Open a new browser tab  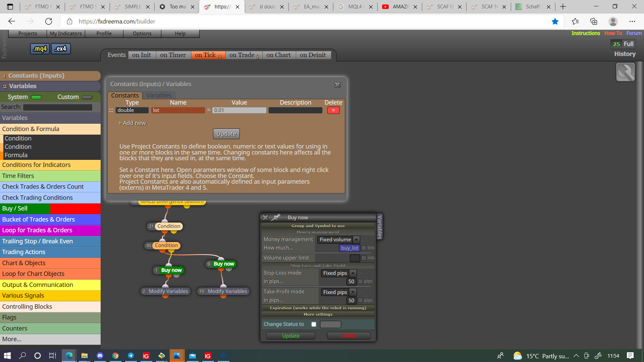563,7
